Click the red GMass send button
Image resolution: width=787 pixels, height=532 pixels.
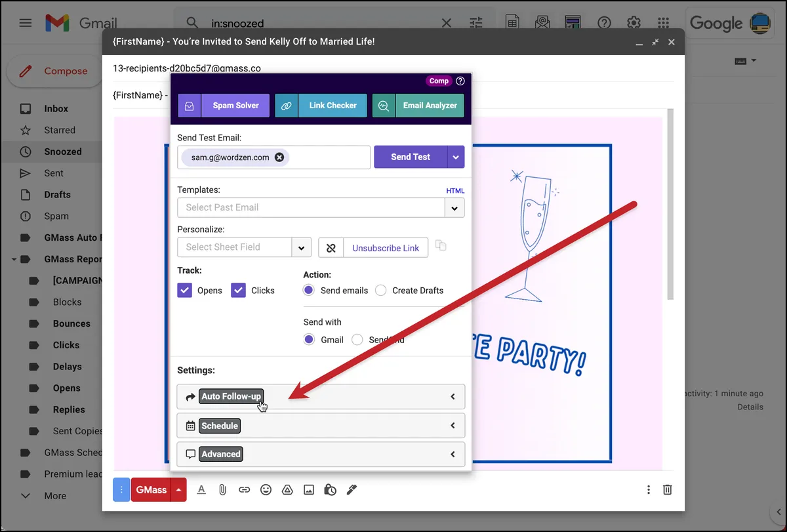pyautogui.click(x=151, y=489)
